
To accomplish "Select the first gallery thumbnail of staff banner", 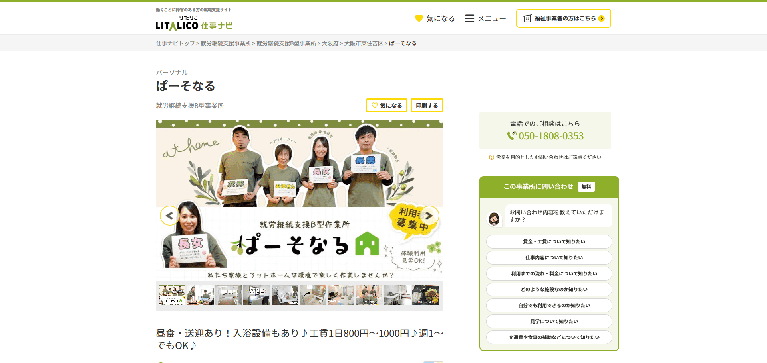I will click(172, 295).
